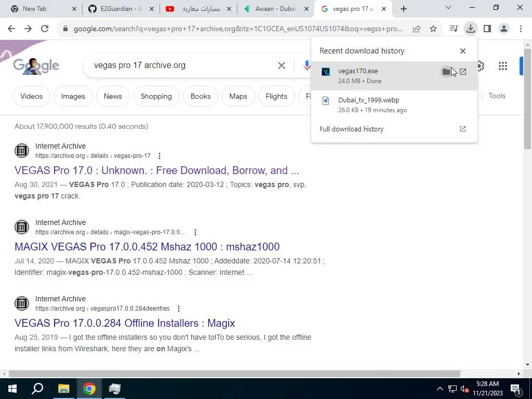The height and width of the screenshot is (399, 532).
Task: Open the Chrome profile avatar
Action: (x=504, y=29)
